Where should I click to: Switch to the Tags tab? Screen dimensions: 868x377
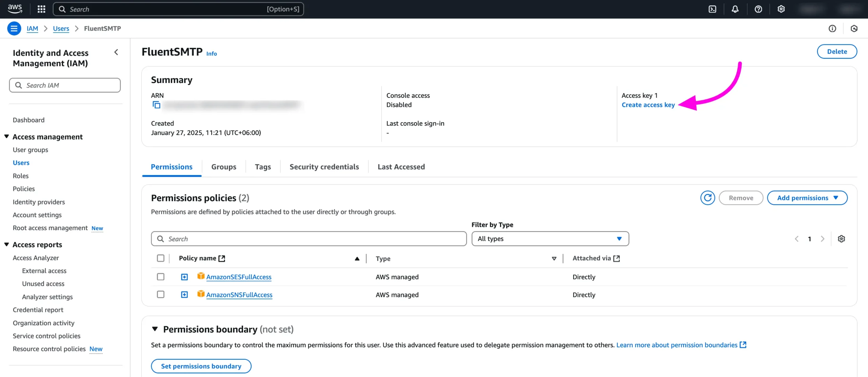pyautogui.click(x=263, y=167)
